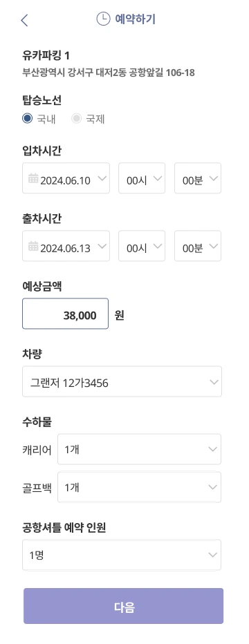Open the 출차시간 date dropdown 2024.06.13

[66, 246]
